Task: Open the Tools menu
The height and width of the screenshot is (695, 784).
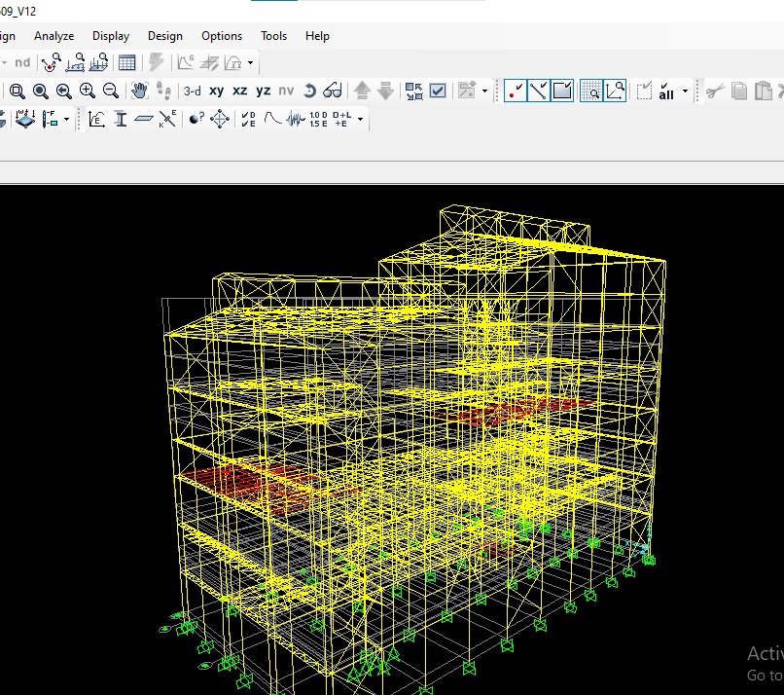Action: tap(273, 36)
